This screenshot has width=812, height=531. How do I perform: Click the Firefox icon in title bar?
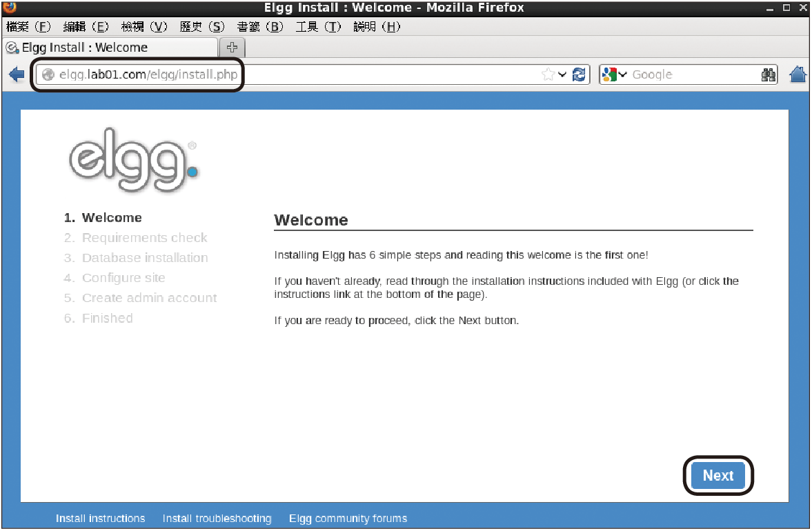coord(10,7)
